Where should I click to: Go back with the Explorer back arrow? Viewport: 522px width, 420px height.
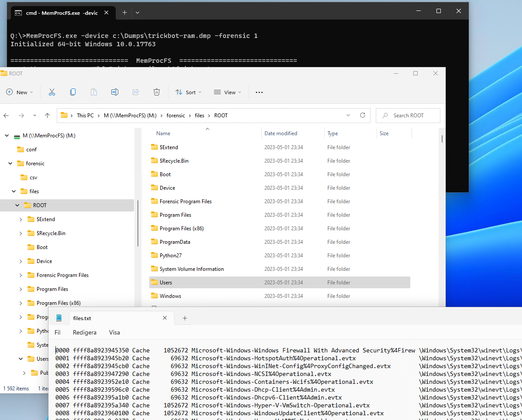click(x=6, y=116)
